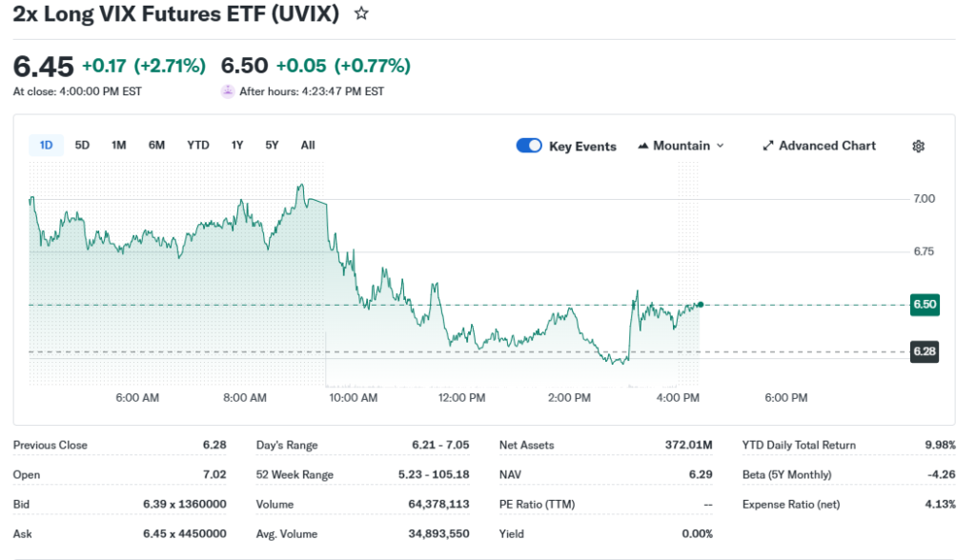
Task: Toggle Key Events switch off
Action: (x=529, y=146)
